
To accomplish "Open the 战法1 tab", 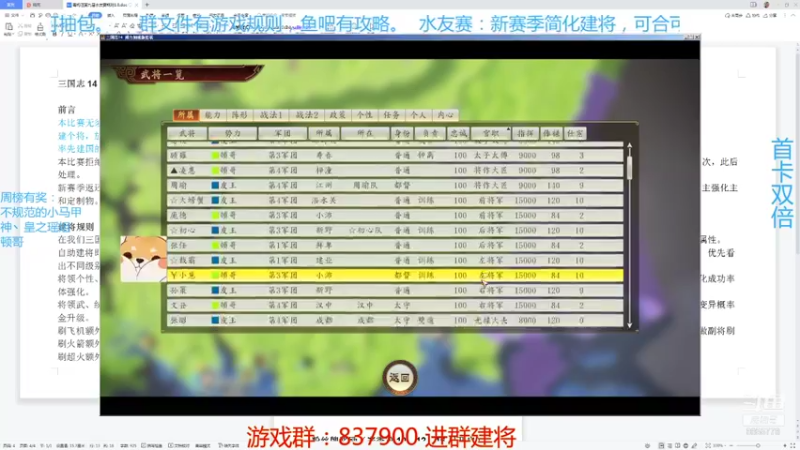I will 271,115.
